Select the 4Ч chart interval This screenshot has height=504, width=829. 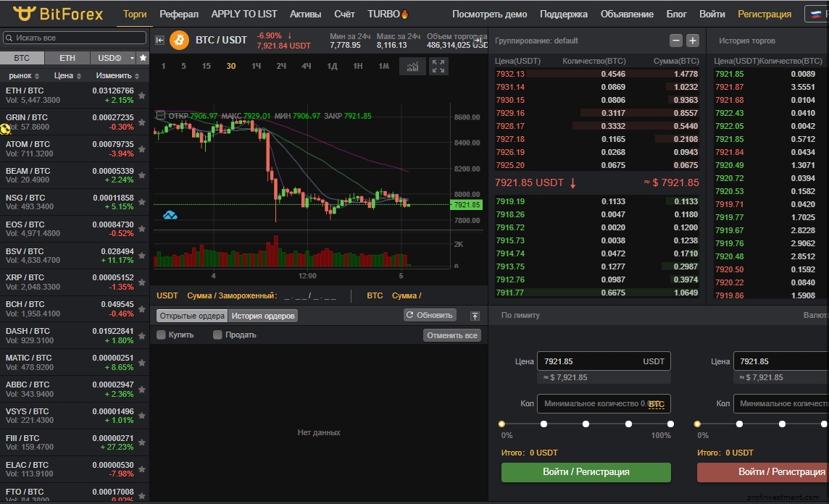[307, 66]
